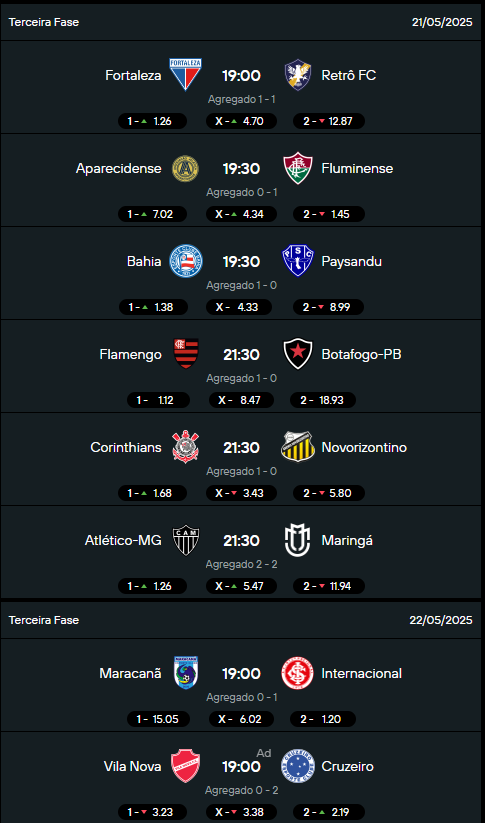Open the Maringá club logo
Viewport: 485px width, 823px height.
[x=298, y=540]
